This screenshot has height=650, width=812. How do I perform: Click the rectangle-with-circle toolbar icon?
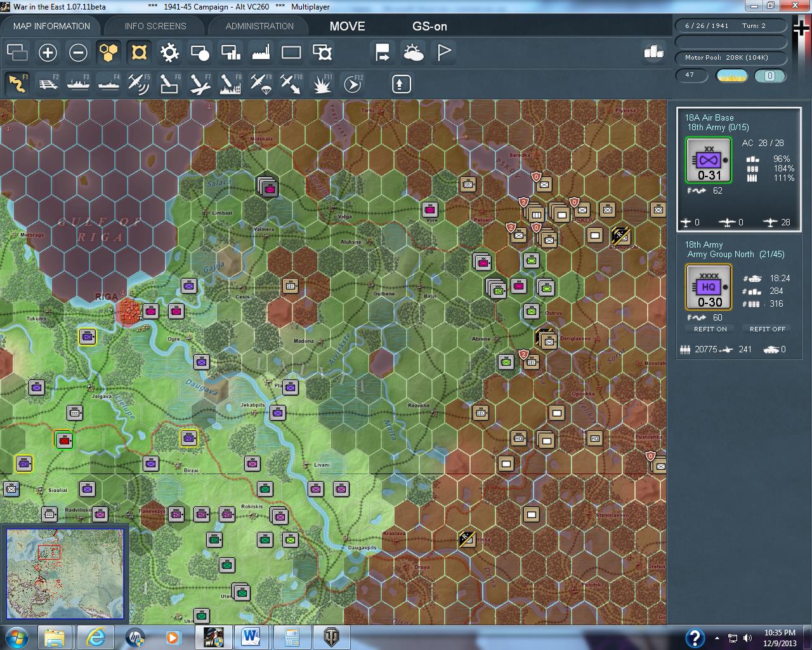[200, 52]
